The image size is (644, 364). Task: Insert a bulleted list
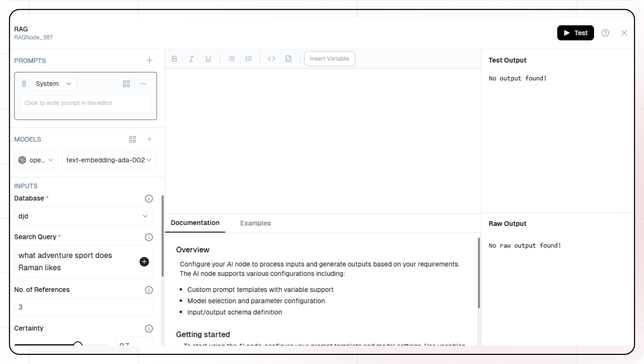point(231,59)
